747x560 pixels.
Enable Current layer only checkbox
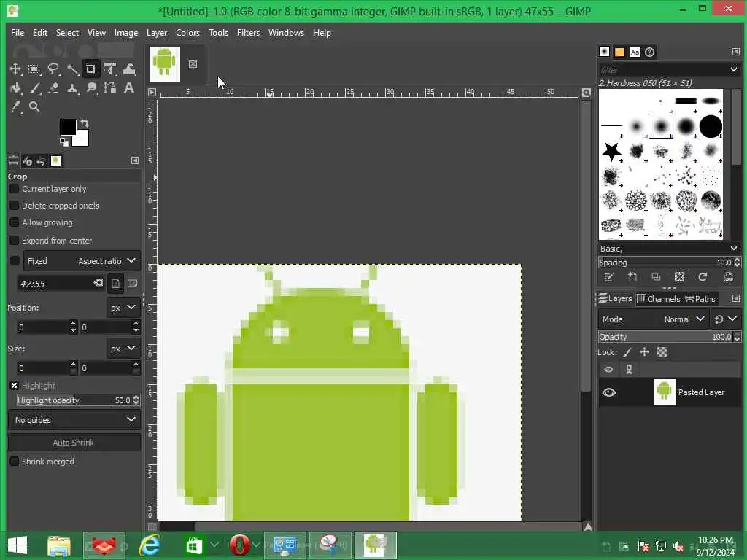pos(15,189)
